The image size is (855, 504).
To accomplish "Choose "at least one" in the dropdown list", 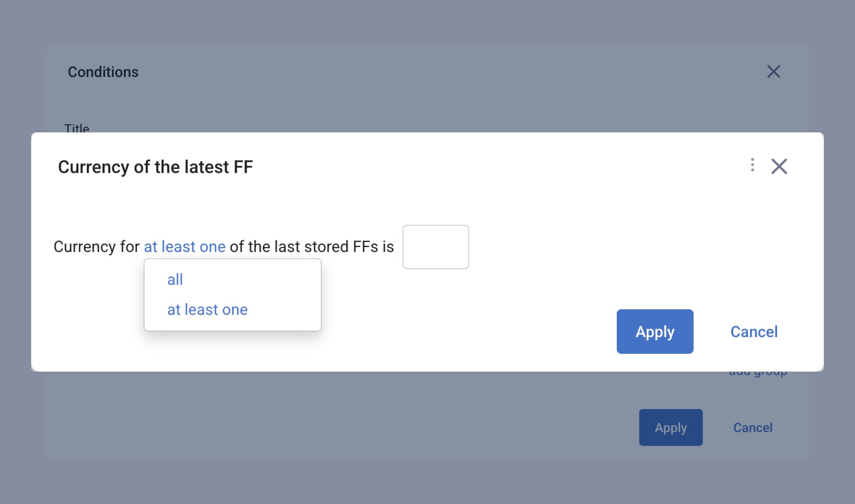I will click(x=207, y=309).
